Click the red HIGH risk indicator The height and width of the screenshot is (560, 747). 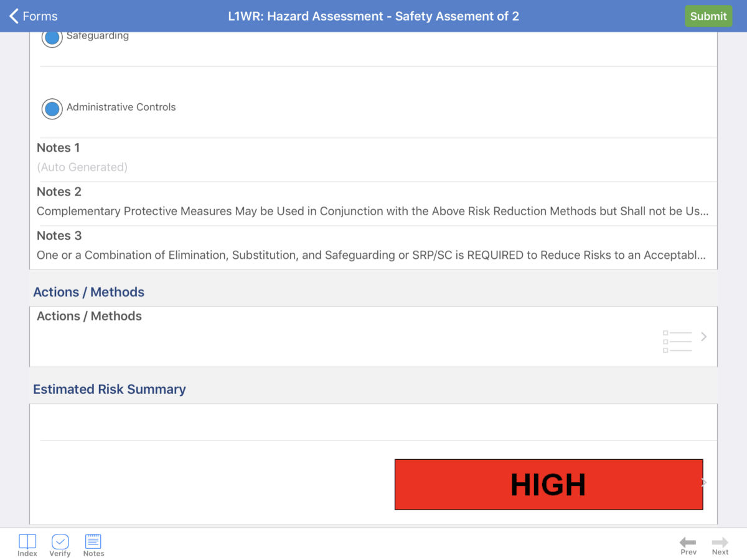pyautogui.click(x=548, y=485)
